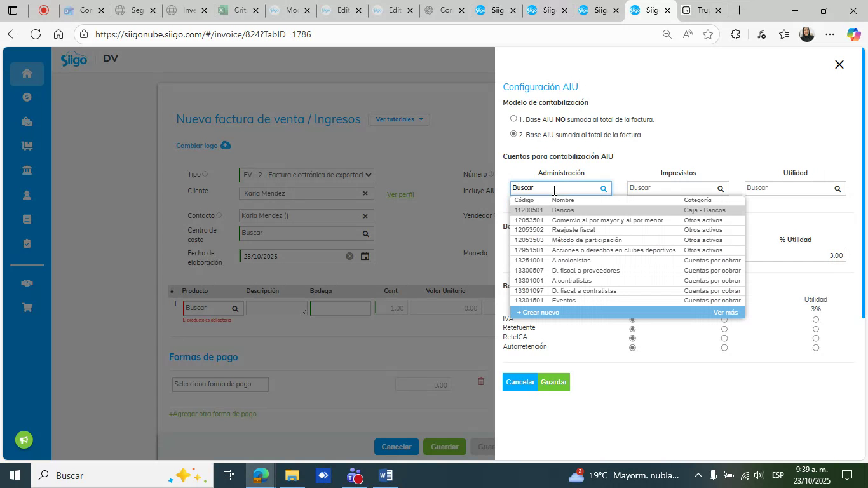Select Autorretención radio in middle column
The image size is (868, 488).
(724, 348)
